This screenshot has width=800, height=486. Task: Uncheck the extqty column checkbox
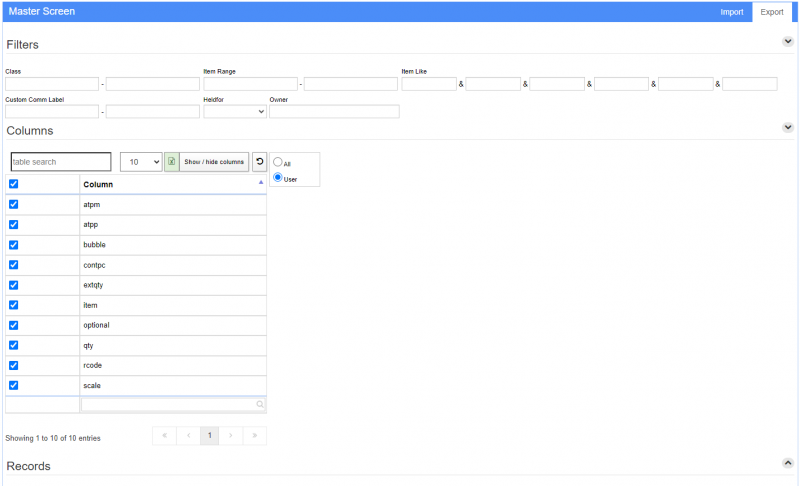pos(14,285)
